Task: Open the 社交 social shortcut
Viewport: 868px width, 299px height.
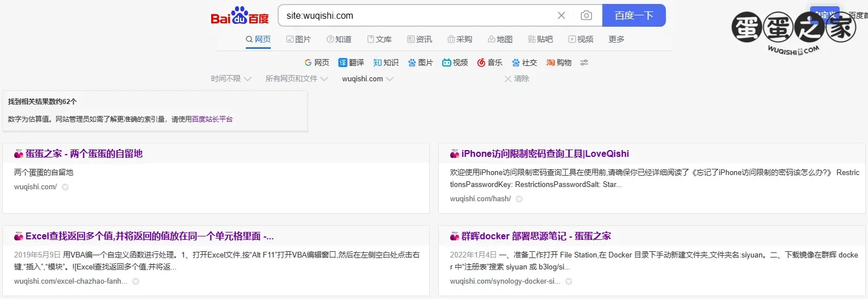Action: coord(525,63)
